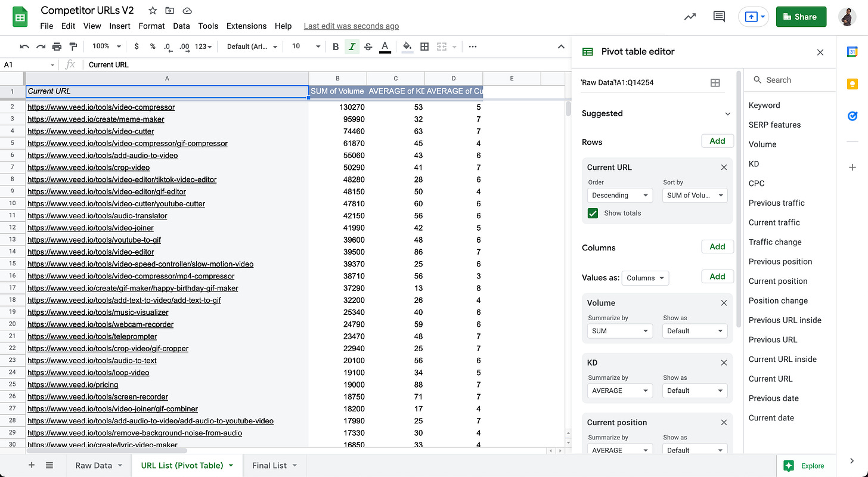Screen dimensions: 868x477
Task: Open the zoom 100% dropdown
Action: coord(106,47)
